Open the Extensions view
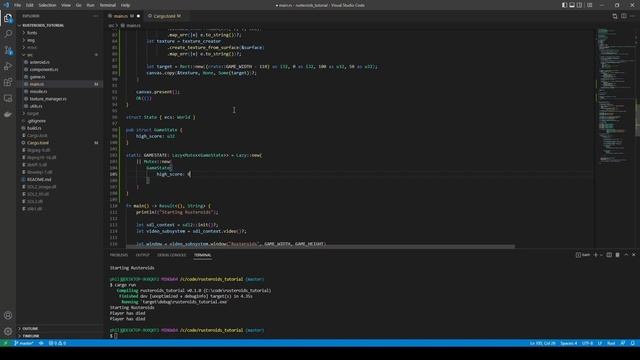This screenshot has height=360, width=640. [x=8, y=82]
